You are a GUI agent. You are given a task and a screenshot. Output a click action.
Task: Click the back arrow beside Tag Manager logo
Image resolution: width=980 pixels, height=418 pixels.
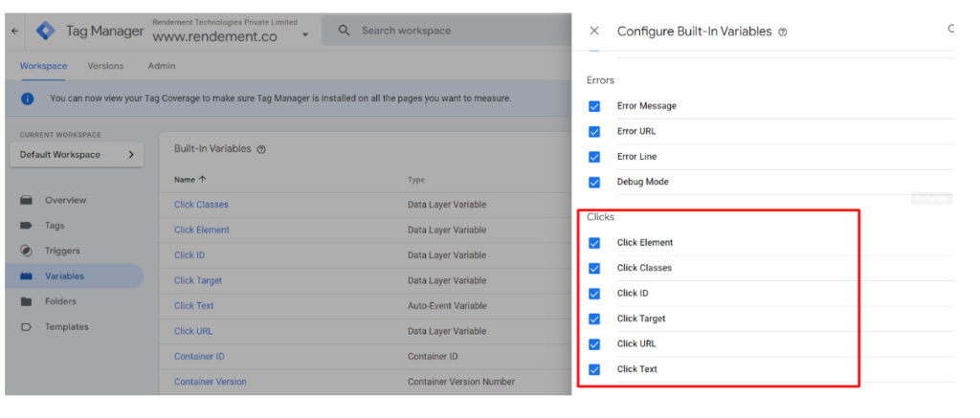15,31
